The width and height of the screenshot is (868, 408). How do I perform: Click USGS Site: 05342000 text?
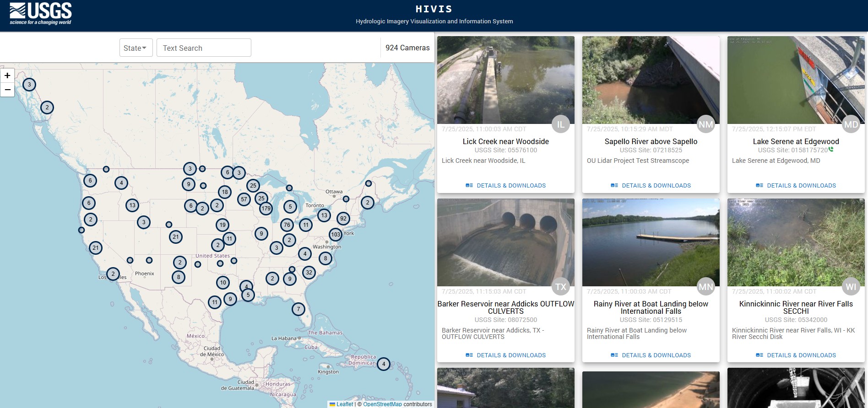click(796, 320)
